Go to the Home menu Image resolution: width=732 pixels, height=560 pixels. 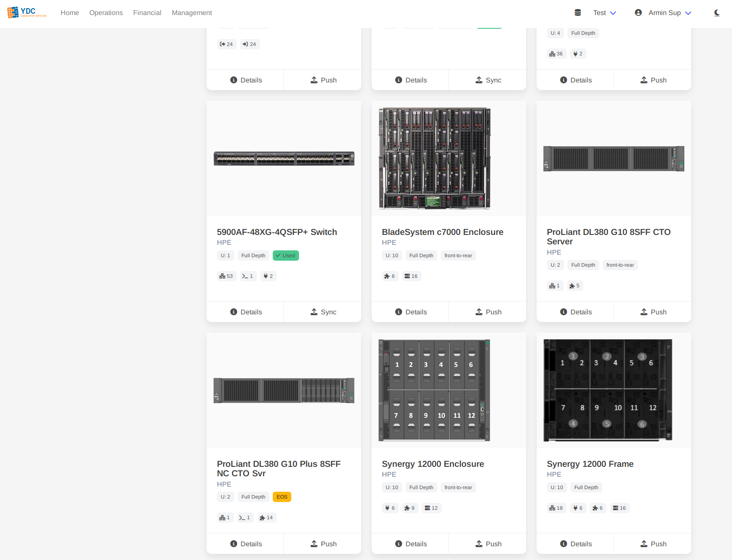(x=70, y=13)
